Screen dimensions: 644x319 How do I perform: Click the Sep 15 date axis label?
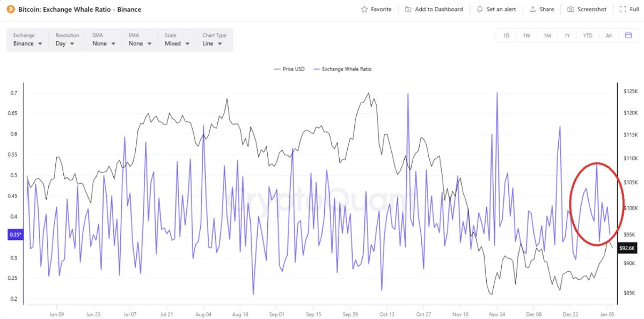[x=313, y=314]
